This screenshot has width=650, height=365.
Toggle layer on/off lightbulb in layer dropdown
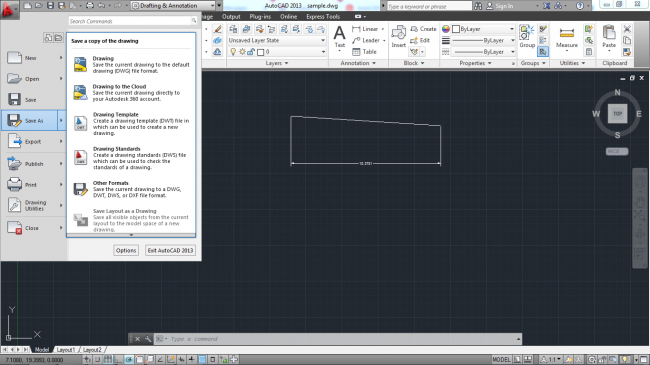(233, 52)
